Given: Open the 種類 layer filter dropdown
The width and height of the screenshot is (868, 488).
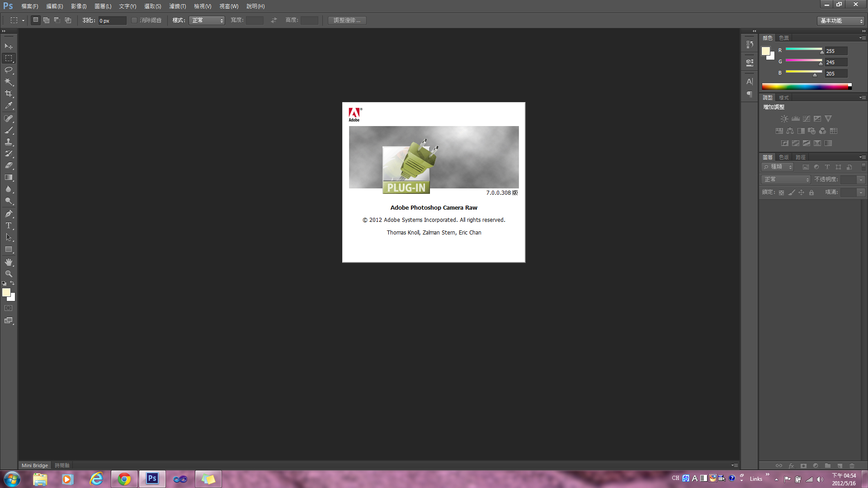Looking at the screenshot, I should [x=778, y=167].
